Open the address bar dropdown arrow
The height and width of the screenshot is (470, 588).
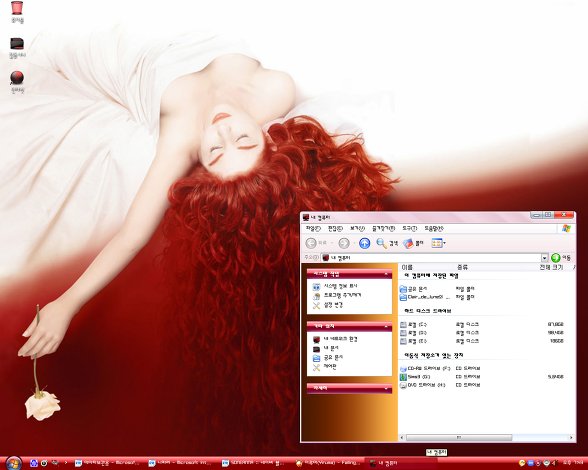(x=544, y=258)
